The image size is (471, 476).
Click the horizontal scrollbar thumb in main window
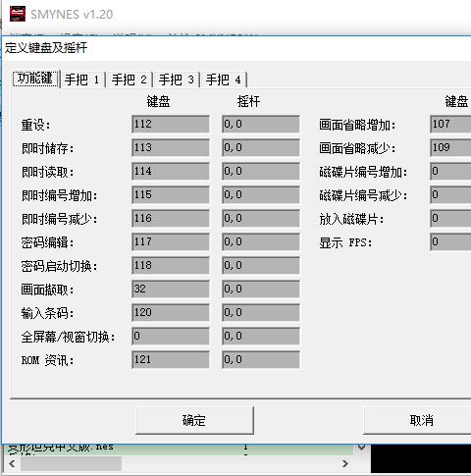click(71, 463)
